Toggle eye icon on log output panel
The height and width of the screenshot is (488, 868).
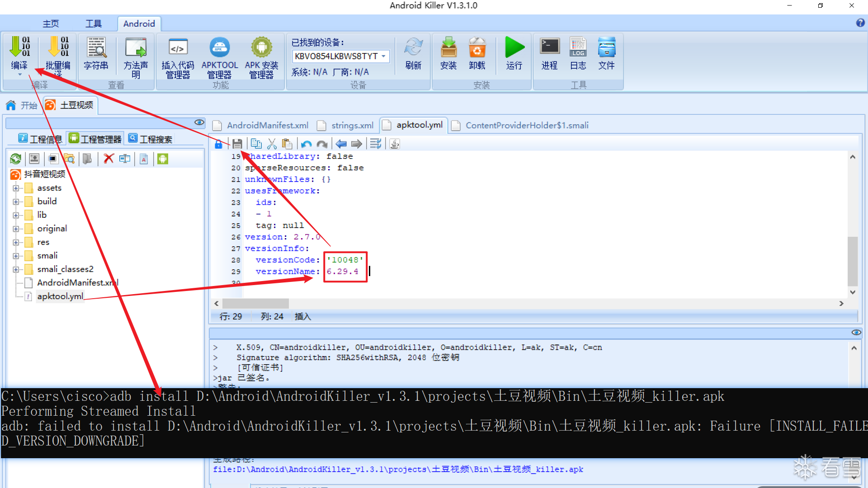tap(856, 333)
